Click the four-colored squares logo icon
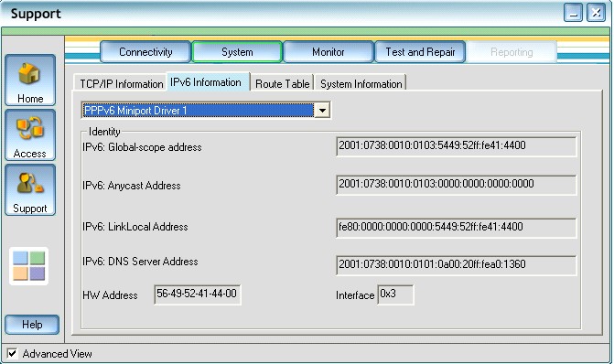614x364 pixels. click(x=29, y=266)
